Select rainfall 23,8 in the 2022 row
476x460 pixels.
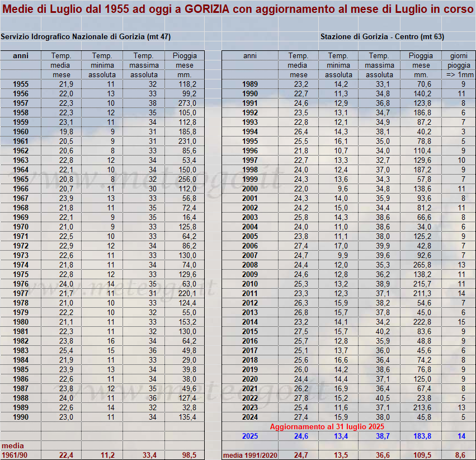click(x=424, y=398)
